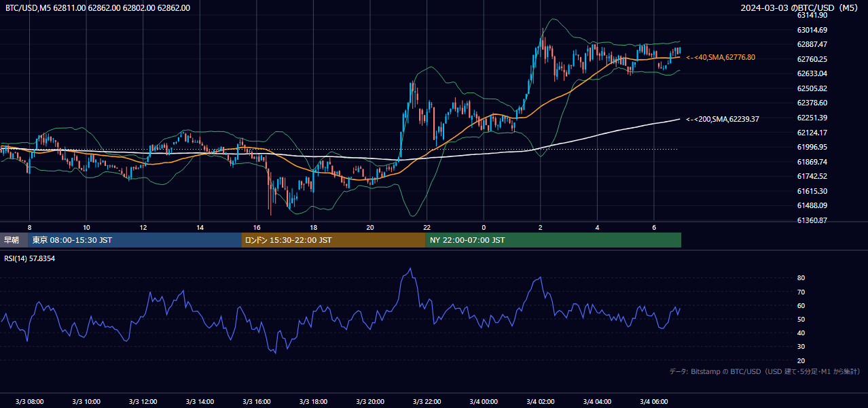Image resolution: width=868 pixels, height=408 pixels.
Task: Click the price axis value 62633.04
Action: (812, 73)
